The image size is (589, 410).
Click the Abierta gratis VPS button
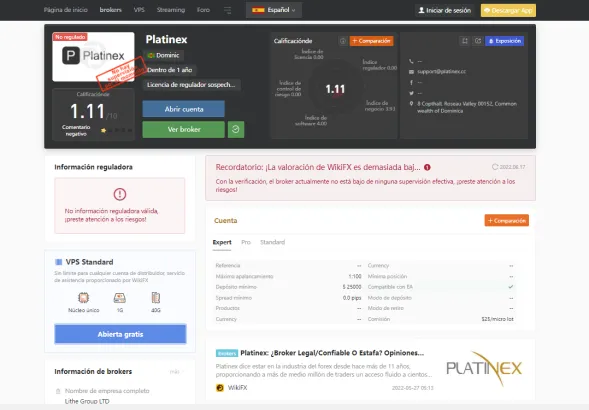120,334
